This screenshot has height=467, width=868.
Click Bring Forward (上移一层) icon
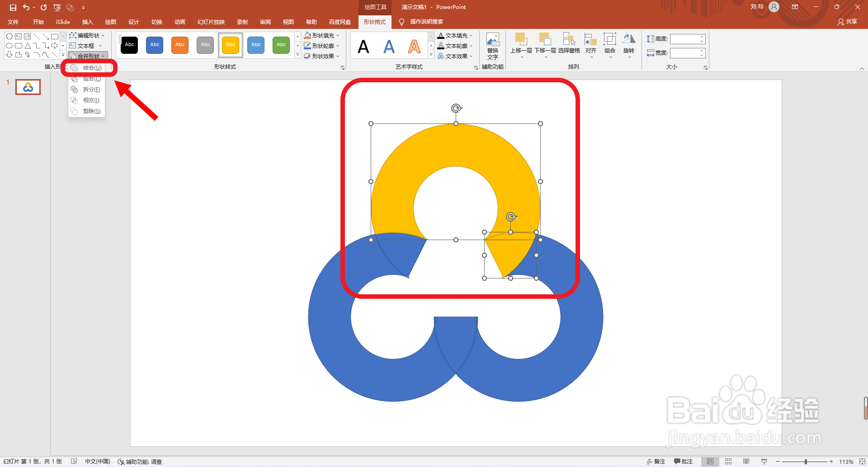tap(521, 39)
